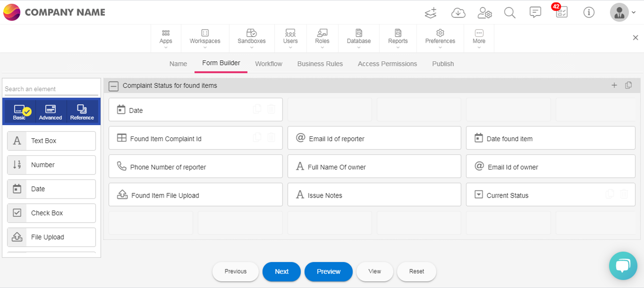Click the info icon in header

[588, 13]
